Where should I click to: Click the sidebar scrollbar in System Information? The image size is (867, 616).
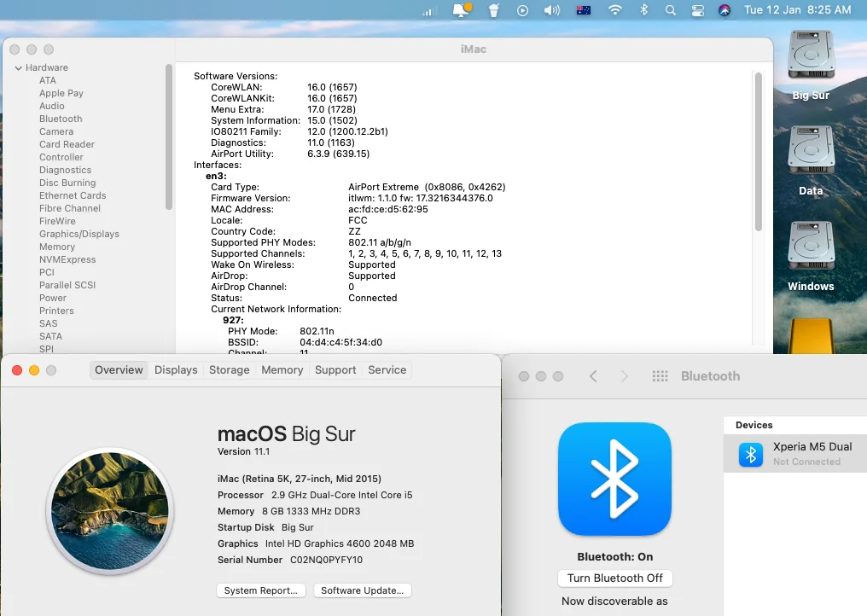tap(169, 137)
